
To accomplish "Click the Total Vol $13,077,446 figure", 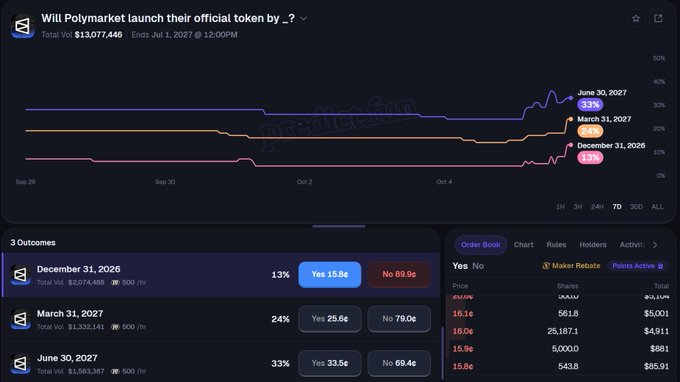I will pos(98,35).
